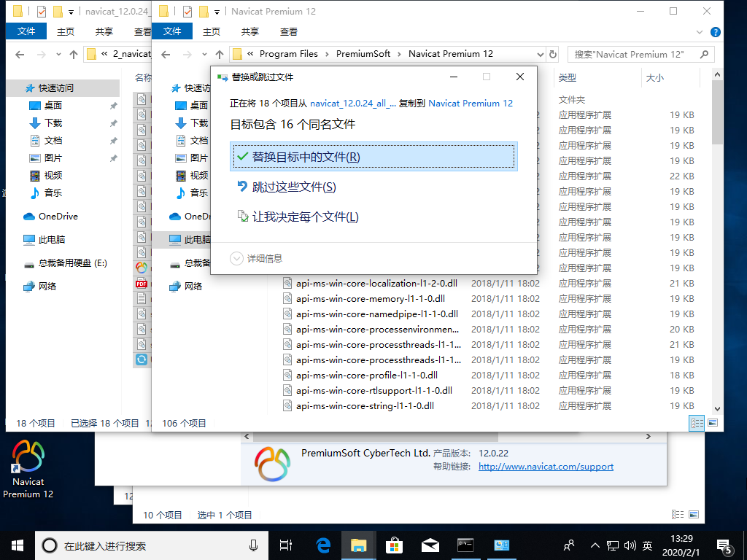Click the file list scroll down arrow
Viewport: 747px width, 560px height.
tap(718, 408)
